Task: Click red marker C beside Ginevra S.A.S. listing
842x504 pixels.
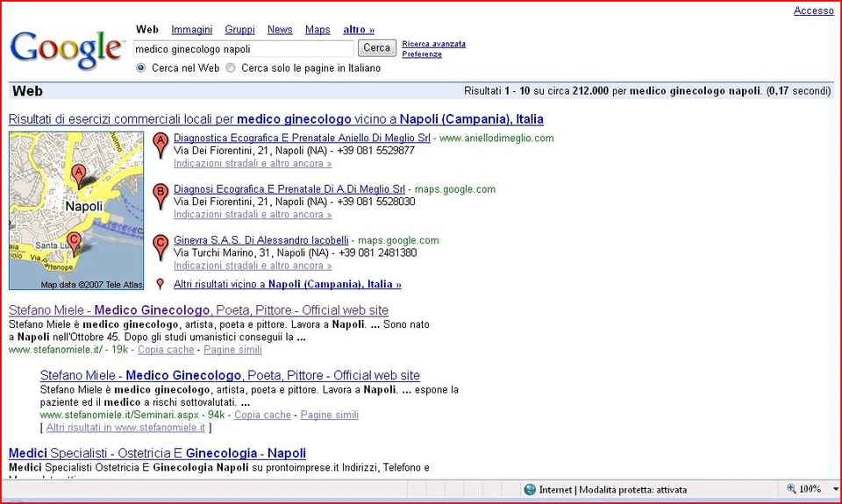Action: coord(160,247)
